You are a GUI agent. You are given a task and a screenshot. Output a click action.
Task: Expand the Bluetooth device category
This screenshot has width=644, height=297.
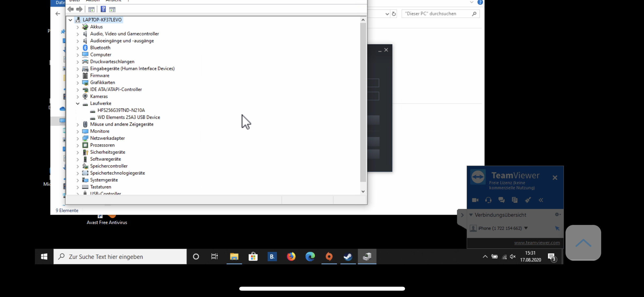[77, 48]
